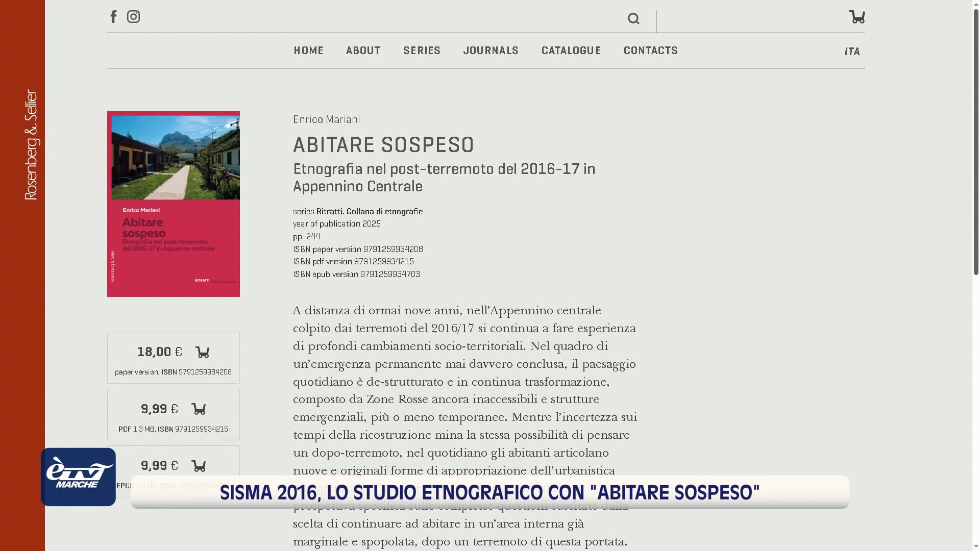Open Ritratti. Collana di etnografie series link
The height and width of the screenshot is (551, 980).
click(369, 211)
